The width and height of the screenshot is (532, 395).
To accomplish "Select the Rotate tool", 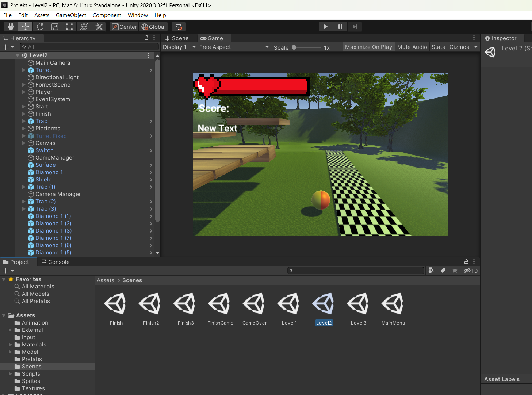I will pyautogui.click(x=40, y=27).
